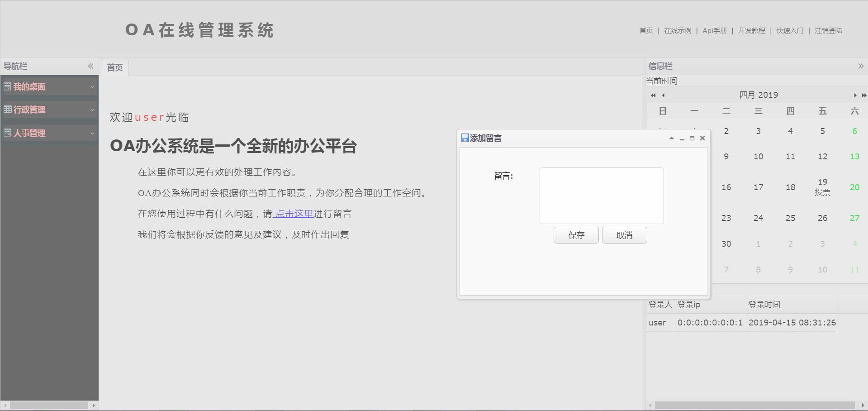
Task: Close the 添加留言 dialog
Action: 702,139
